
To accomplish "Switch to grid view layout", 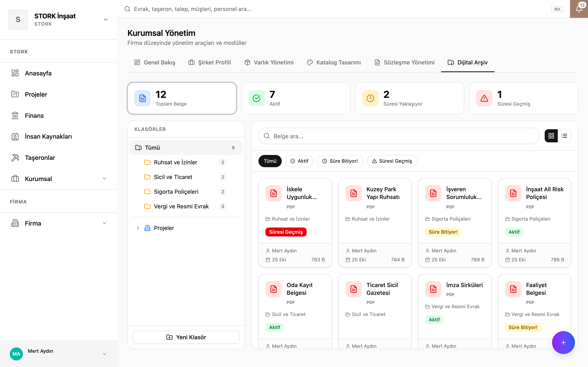I will tap(551, 136).
